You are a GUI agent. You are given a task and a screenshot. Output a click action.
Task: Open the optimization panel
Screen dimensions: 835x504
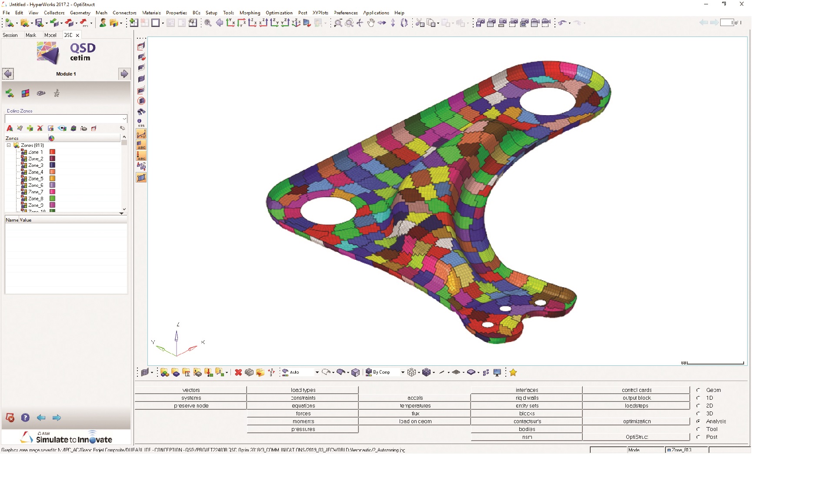637,421
